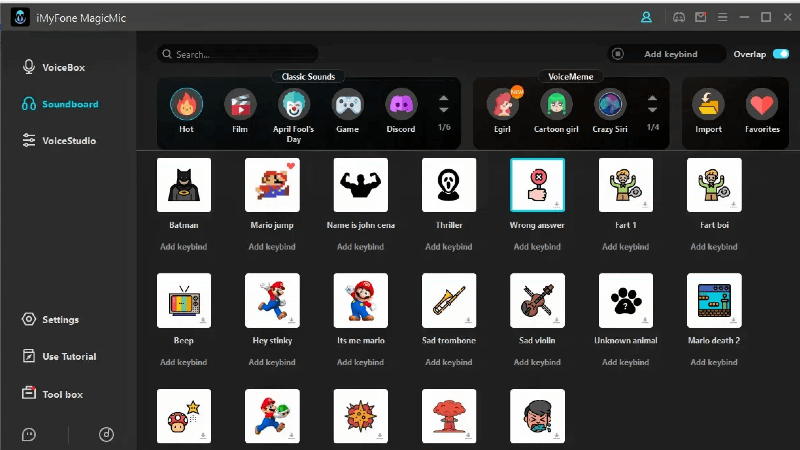Play the Wrong answer sound
This screenshot has width=800, height=450.
click(537, 185)
